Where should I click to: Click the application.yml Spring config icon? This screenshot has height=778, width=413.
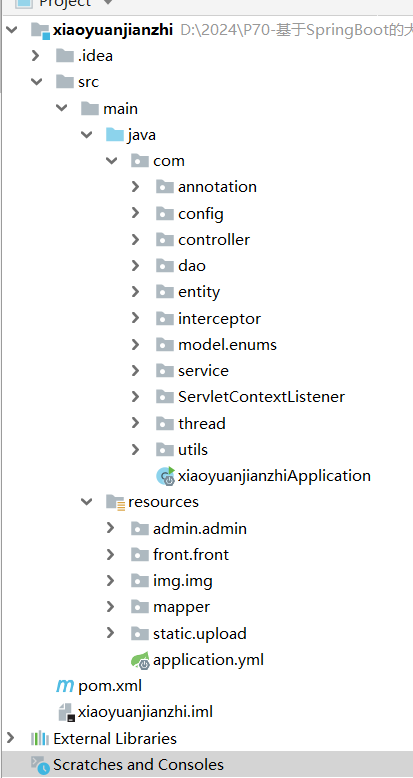coord(140,660)
